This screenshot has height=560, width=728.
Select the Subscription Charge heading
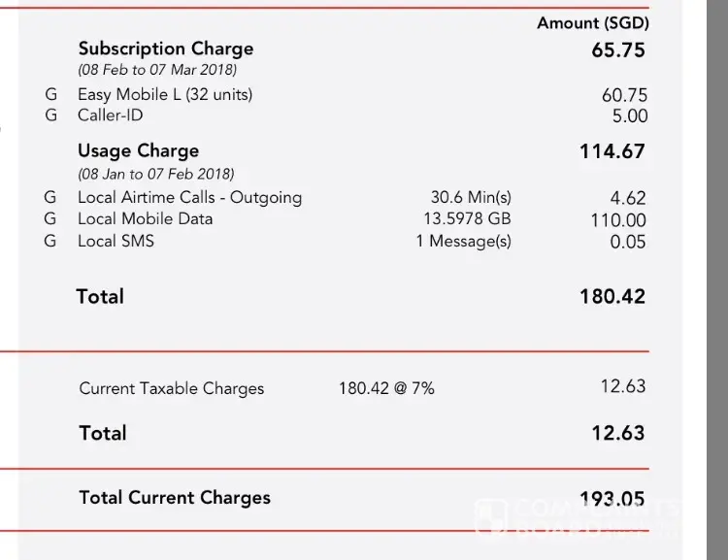point(165,49)
